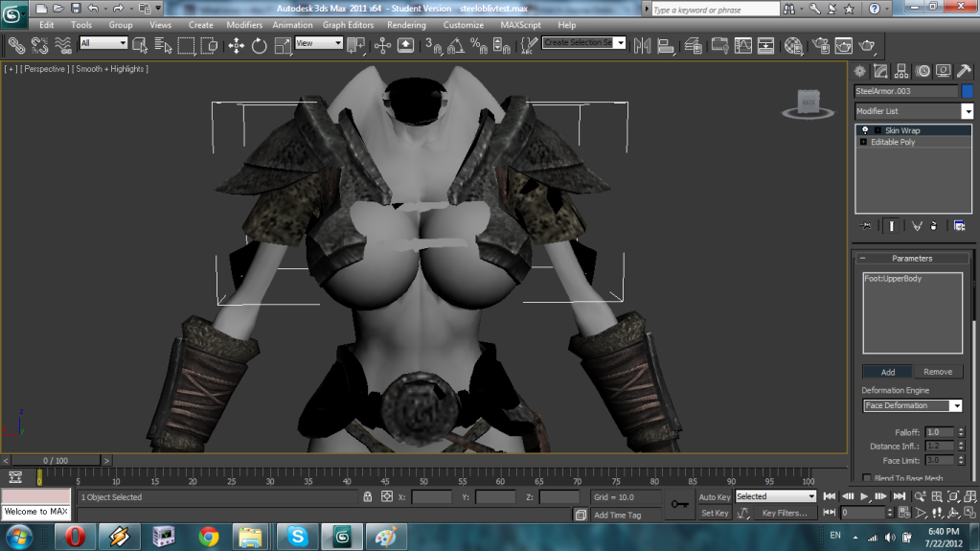Click Make Unique button
This screenshot has width=980, height=551.
click(x=917, y=226)
